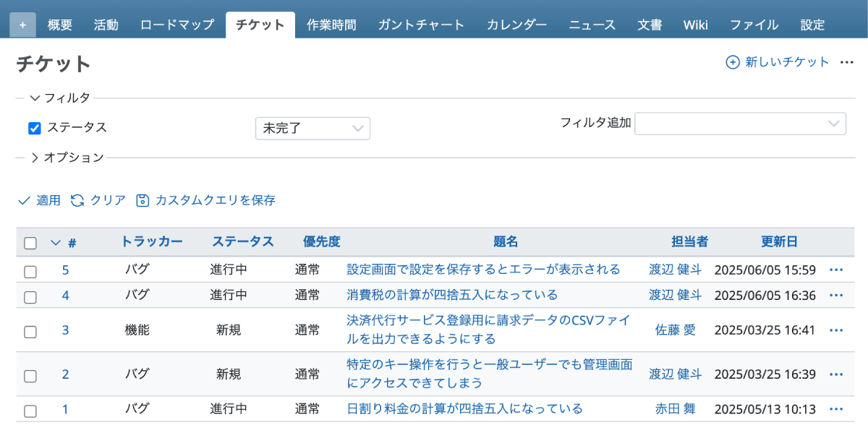The image size is (868, 438).
Task: Click the カスタムクエリを保存 save icon
Action: coord(142,200)
